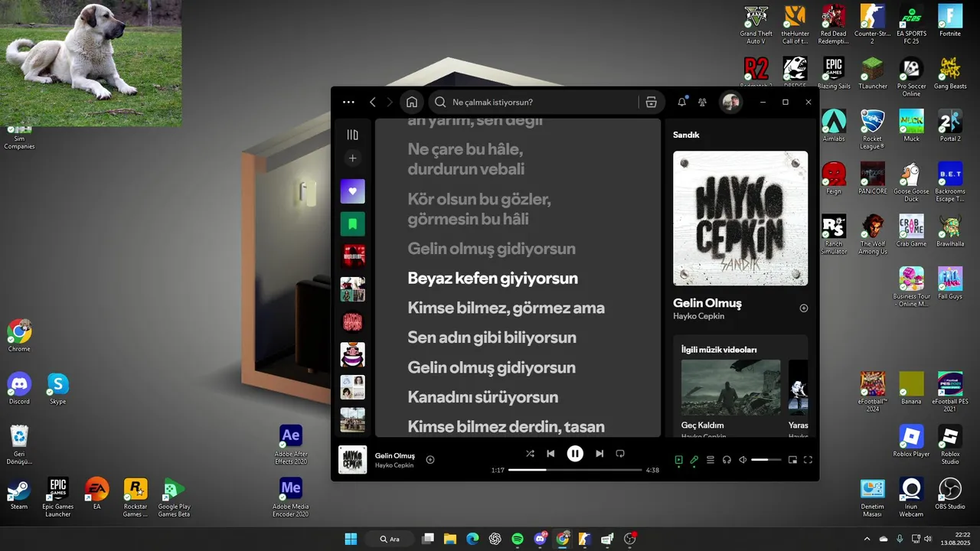
Task: Open Connect to a device
Action: [x=727, y=460]
